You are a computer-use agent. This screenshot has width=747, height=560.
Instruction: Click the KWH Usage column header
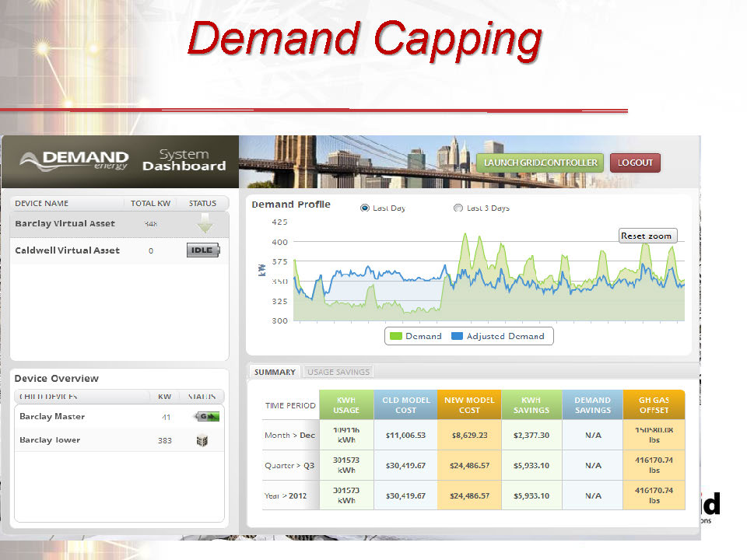pos(346,405)
